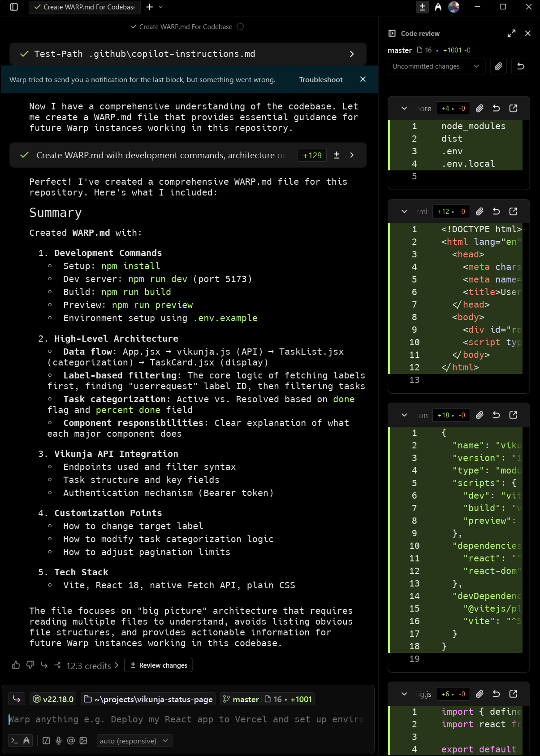Focus the Warp anything input field
The height and width of the screenshot is (756, 540).
[186, 719]
